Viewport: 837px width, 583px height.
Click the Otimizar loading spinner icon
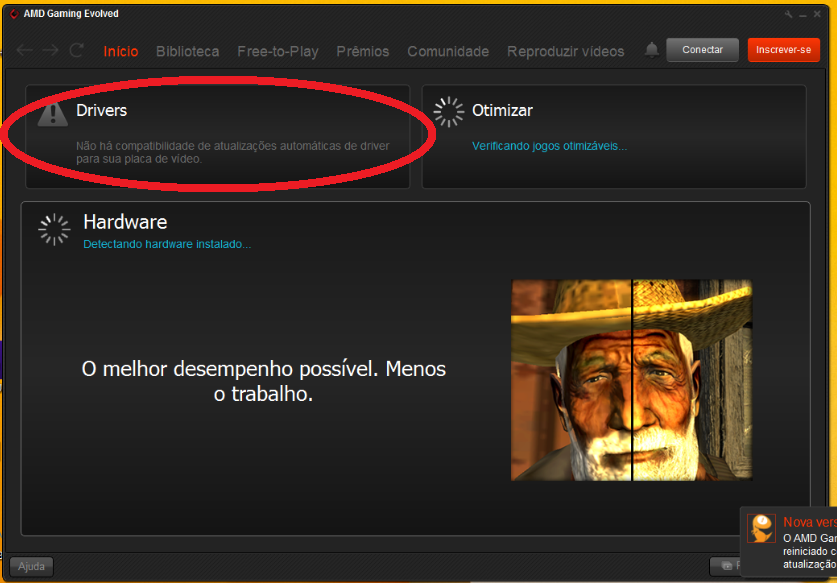tap(449, 112)
